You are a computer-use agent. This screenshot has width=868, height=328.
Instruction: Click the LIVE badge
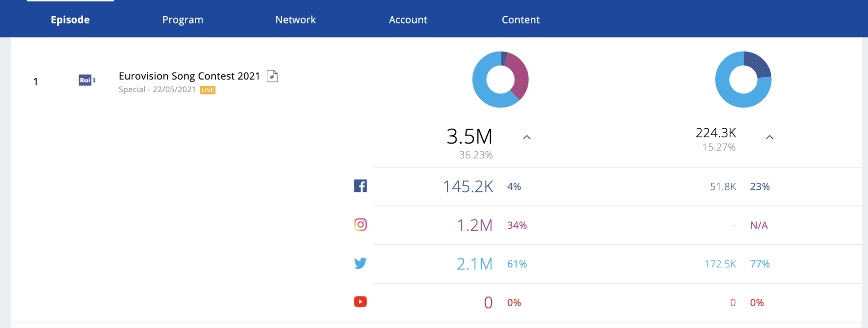[x=208, y=90]
